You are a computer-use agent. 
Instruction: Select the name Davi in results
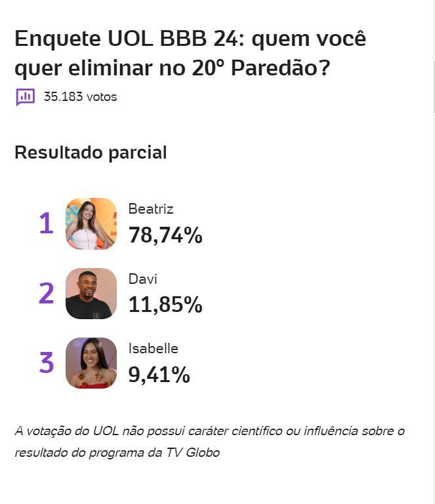143,279
